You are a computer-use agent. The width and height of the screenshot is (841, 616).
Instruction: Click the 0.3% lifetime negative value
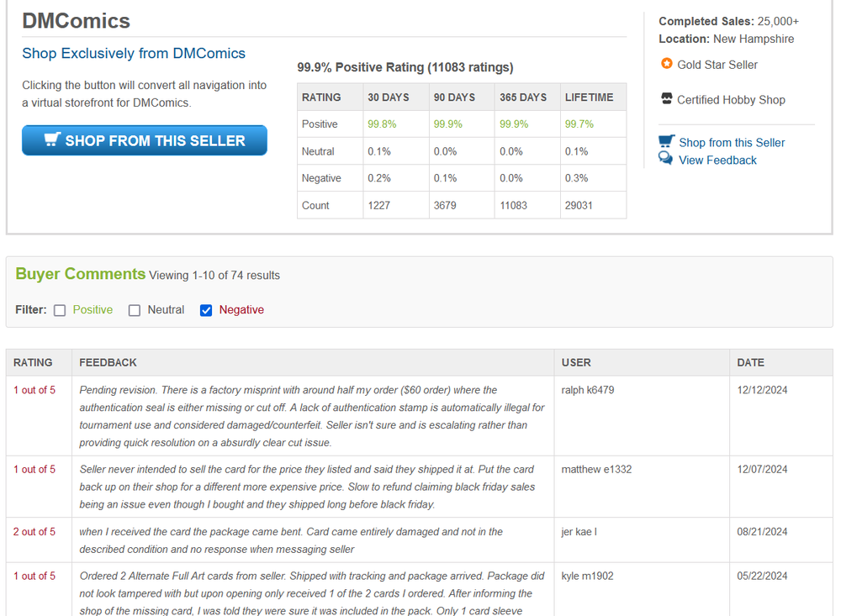pyautogui.click(x=577, y=178)
